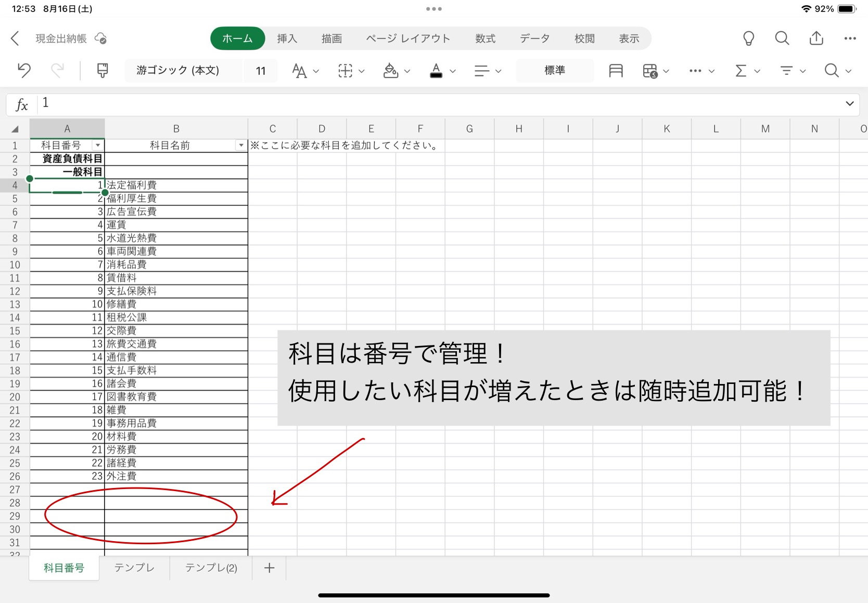Click the row and column headers icon
The width and height of the screenshot is (868, 603).
coord(616,70)
